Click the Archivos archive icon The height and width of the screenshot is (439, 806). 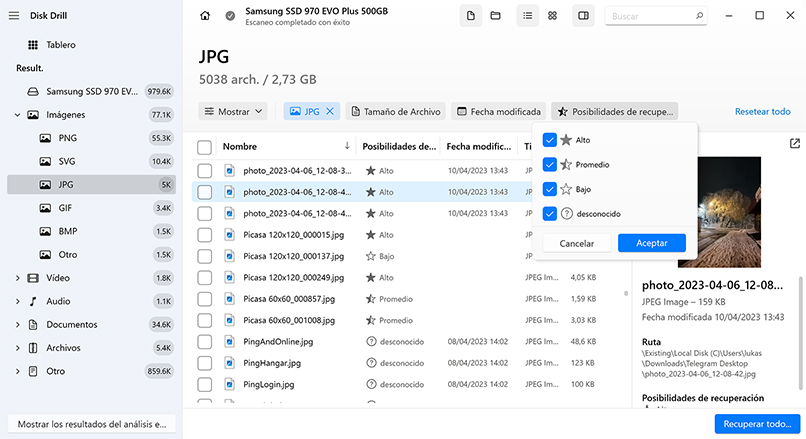(33, 348)
